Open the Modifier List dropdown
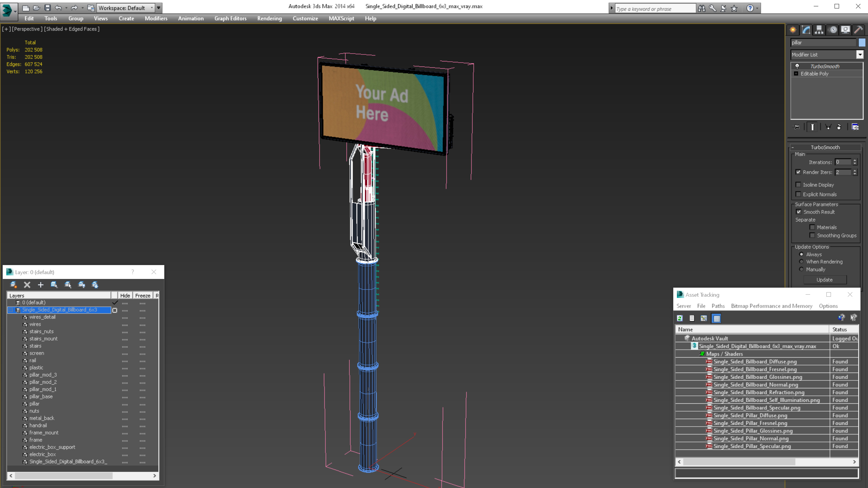 tap(860, 55)
